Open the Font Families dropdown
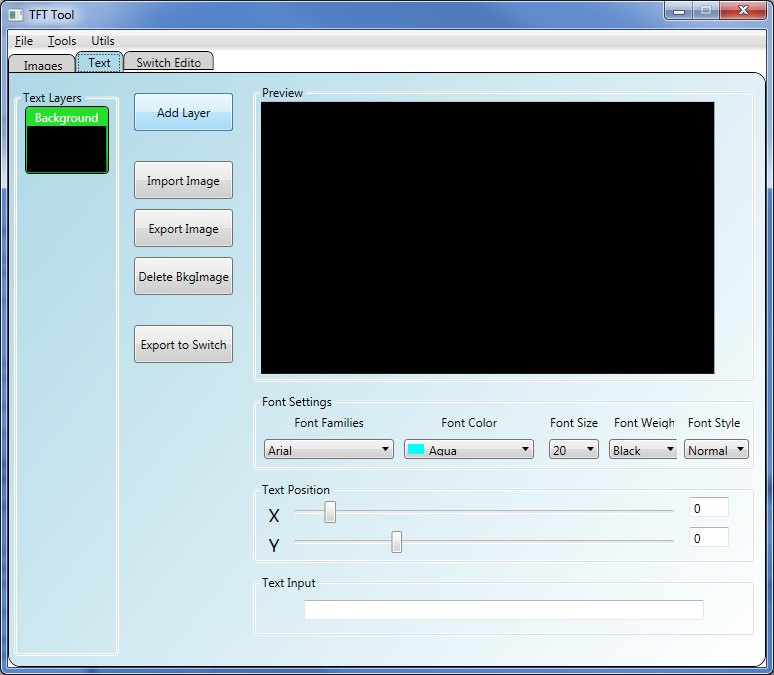Viewport: 774px width, 675px height. pos(329,450)
